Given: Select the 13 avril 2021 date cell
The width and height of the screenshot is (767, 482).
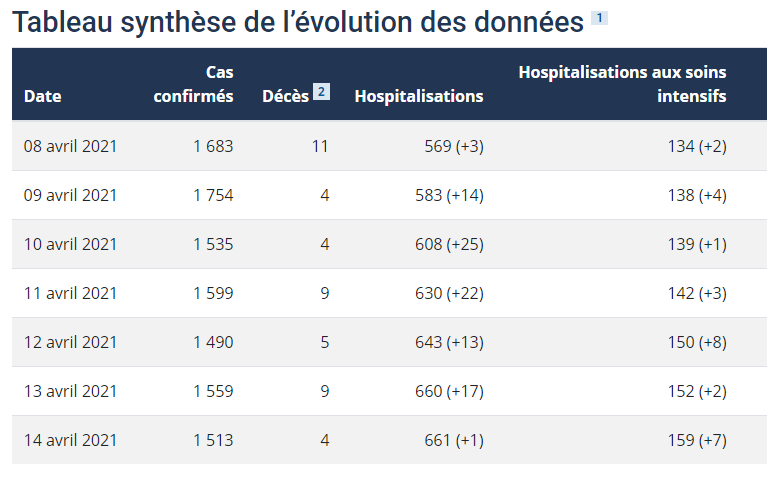Looking at the screenshot, I should [x=70, y=391].
